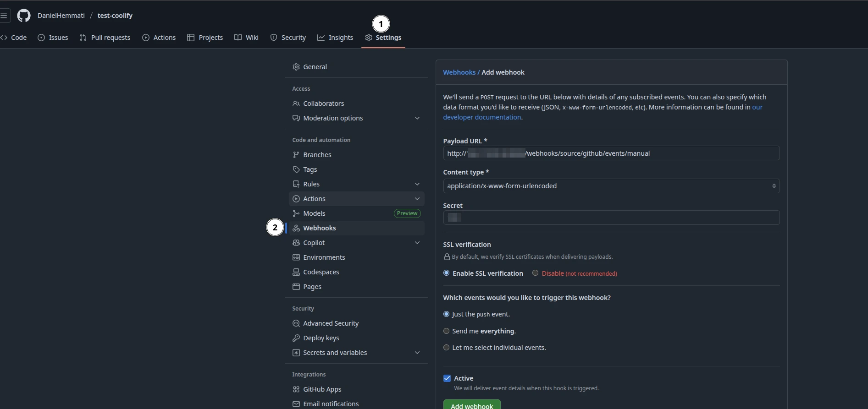The width and height of the screenshot is (868, 409).
Task: Select the Send me everything option
Action: click(446, 331)
